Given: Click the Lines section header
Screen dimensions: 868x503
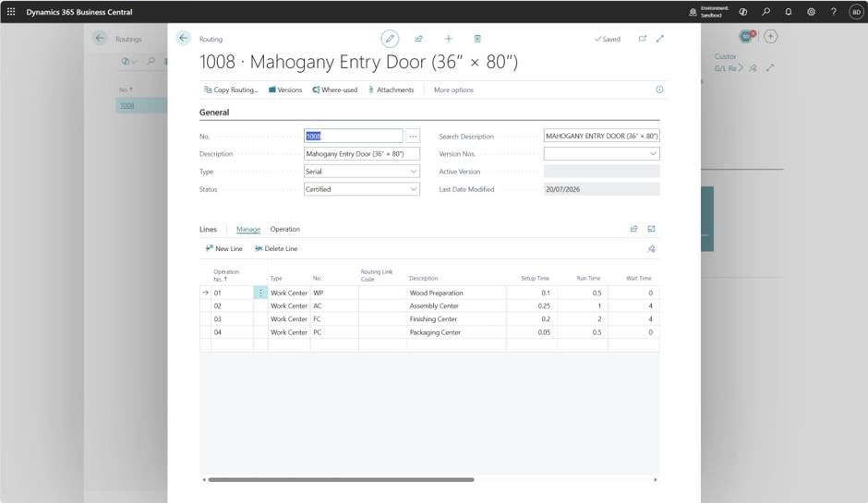Looking at the screenshot, I should (x=208, y=229).
